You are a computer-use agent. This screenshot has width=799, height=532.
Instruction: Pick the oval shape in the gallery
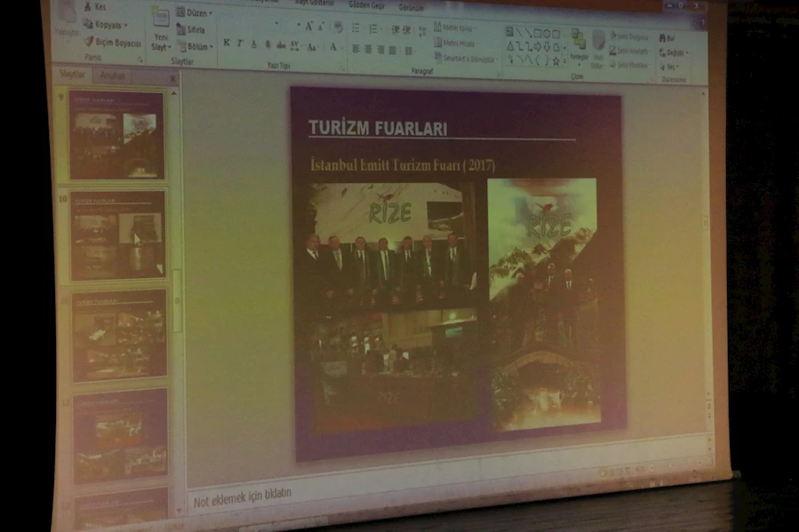(x=547, y=34)
